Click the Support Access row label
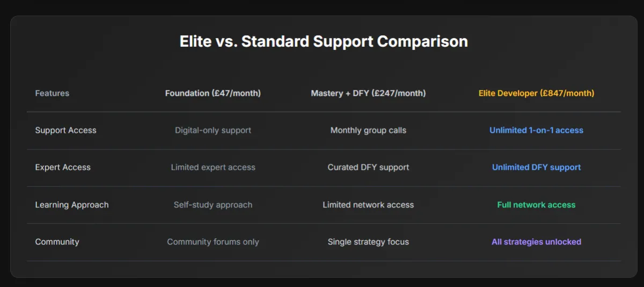The width and height of the screenshot is (644, 287). tap(65, 131)
